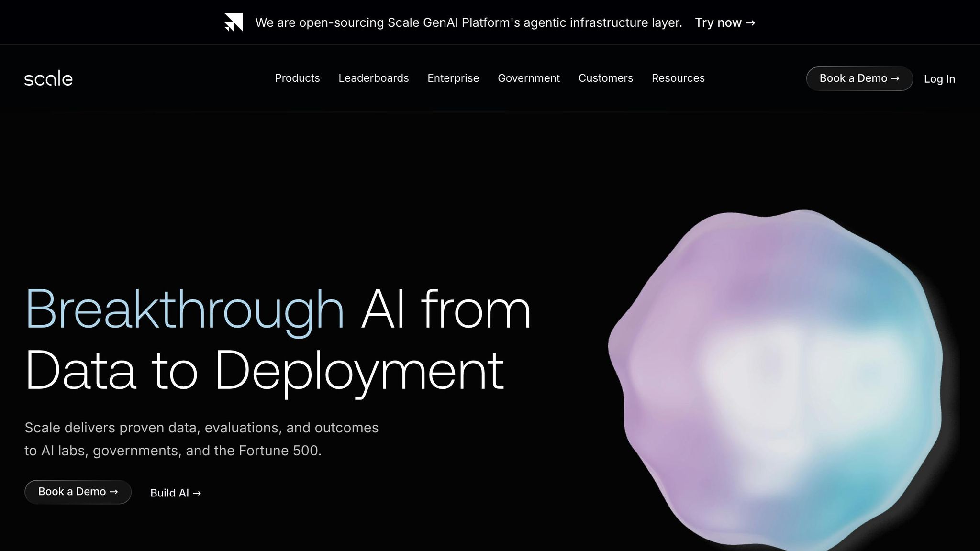
Task: Open the Customers menu item
Action: coord(606,78)
